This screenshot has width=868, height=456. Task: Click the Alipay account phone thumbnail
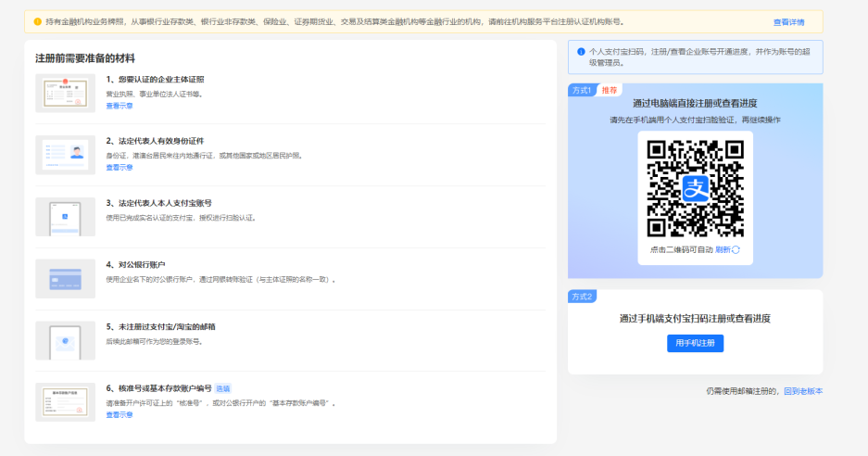coord(66,217)
